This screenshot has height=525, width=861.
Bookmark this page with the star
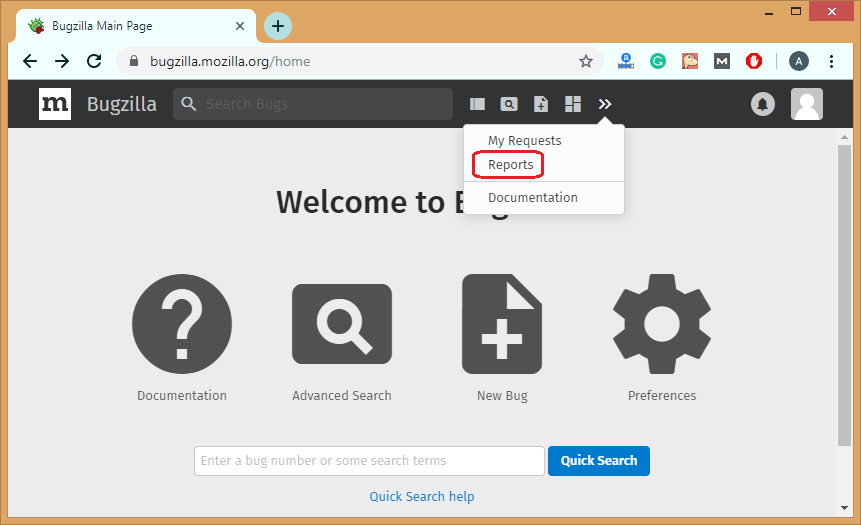coord(586,61)
